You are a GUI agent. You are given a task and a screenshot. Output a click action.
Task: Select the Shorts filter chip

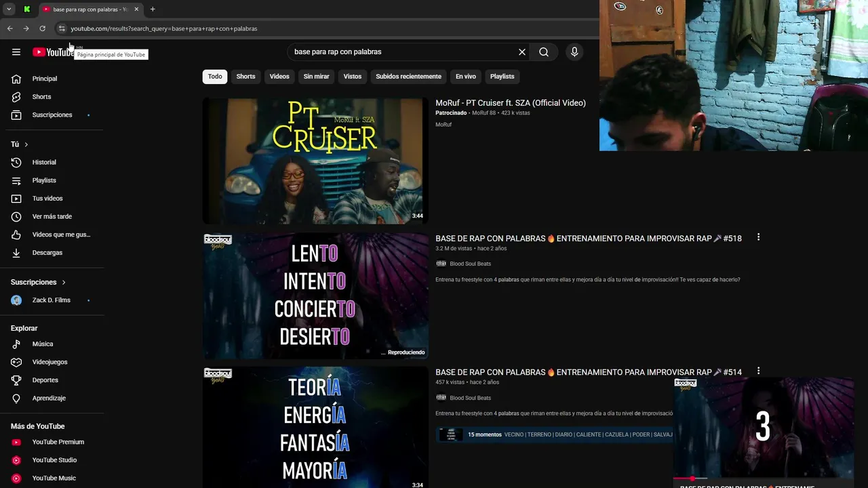245,77
